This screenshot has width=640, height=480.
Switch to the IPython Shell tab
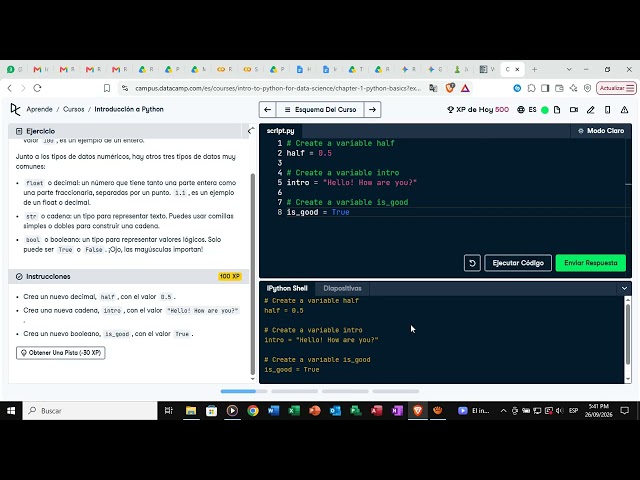coord(287,288)
